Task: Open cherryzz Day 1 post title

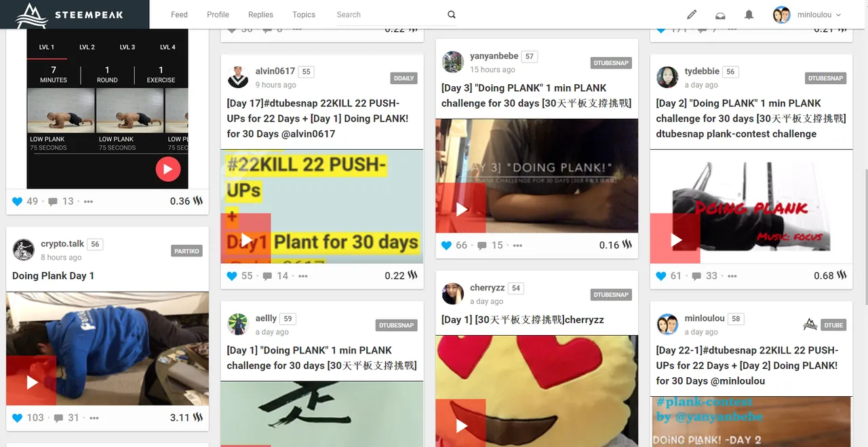Action: [523, 319]
